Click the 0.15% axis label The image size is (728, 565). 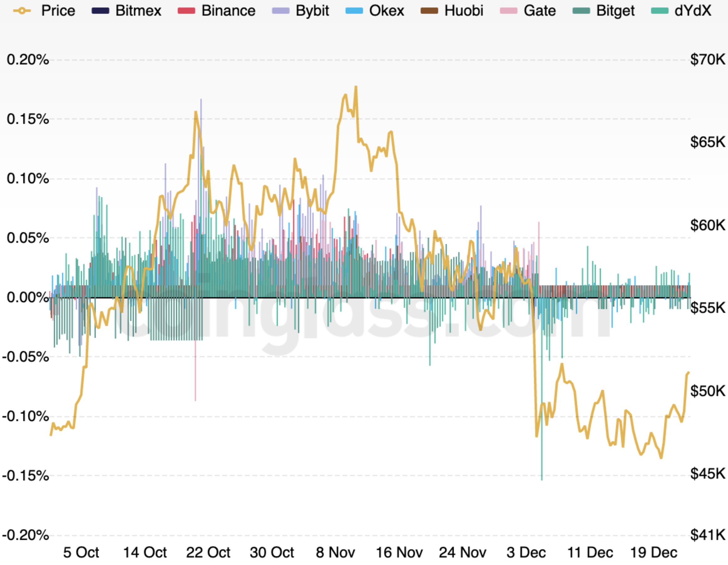28,119
